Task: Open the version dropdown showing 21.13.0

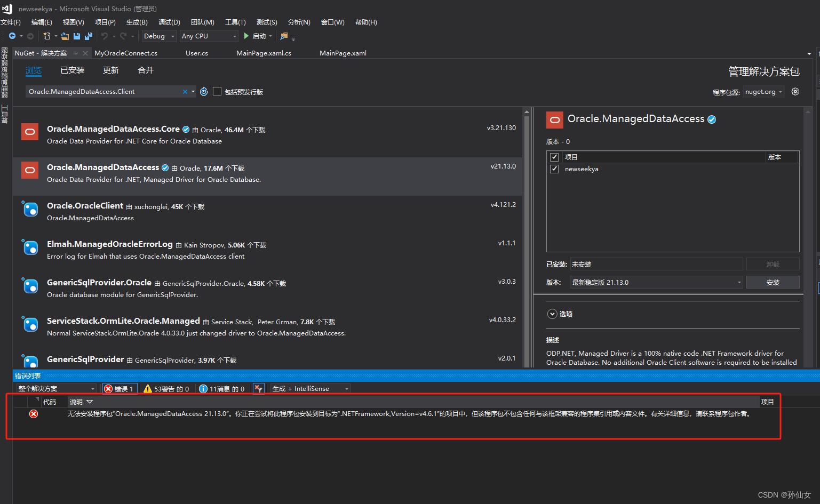Action: tap(656, 282)
